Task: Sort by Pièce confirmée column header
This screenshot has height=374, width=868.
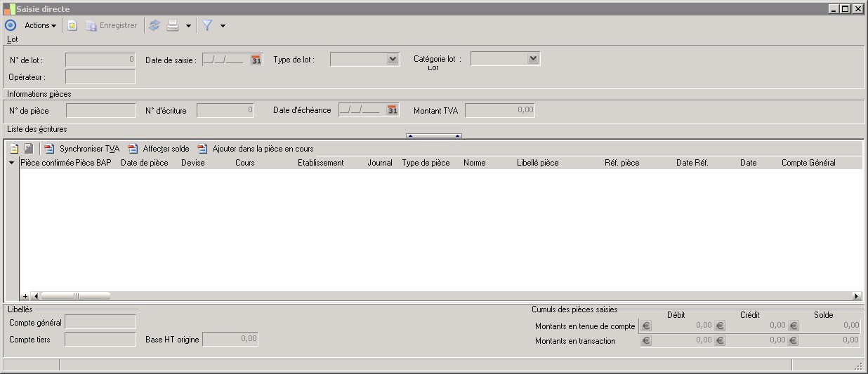Action: [47, 163]
